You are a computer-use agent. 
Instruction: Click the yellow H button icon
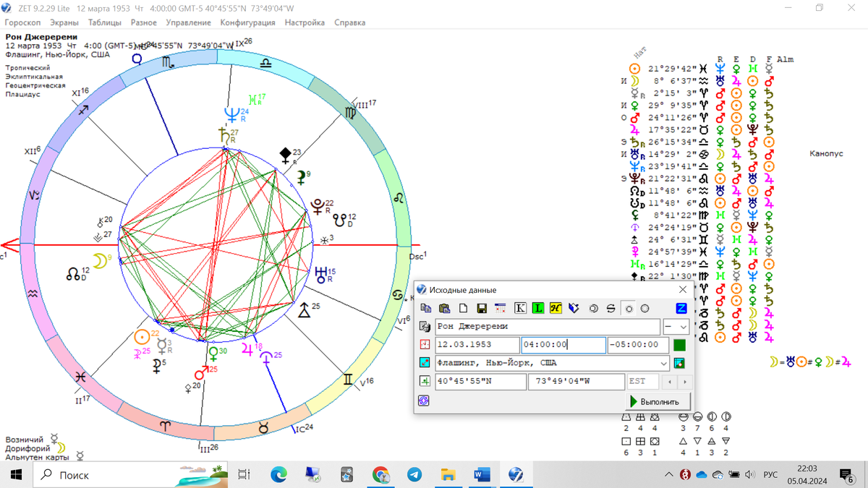556,308
